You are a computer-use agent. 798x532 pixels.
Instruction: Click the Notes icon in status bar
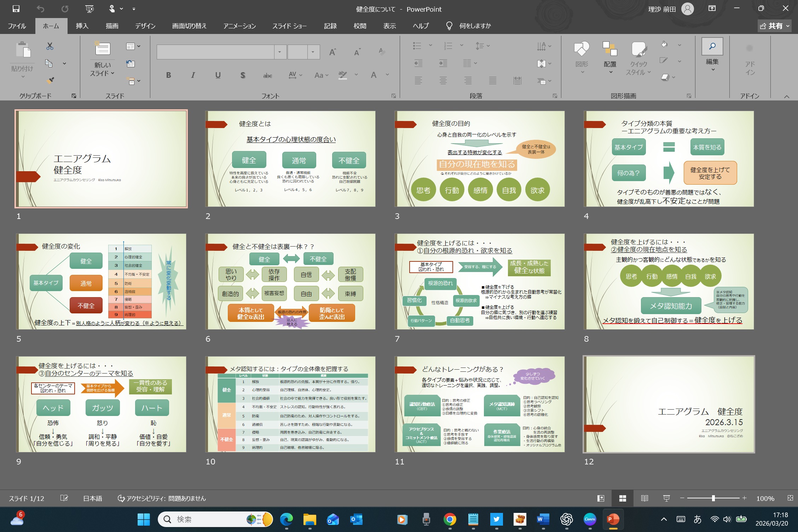click(64, 498)
